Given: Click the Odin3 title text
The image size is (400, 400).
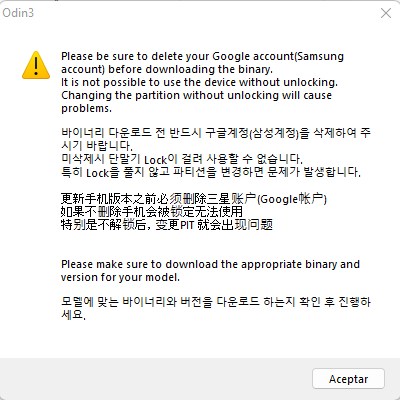Looking at the screenshot, I should (18, 13).
